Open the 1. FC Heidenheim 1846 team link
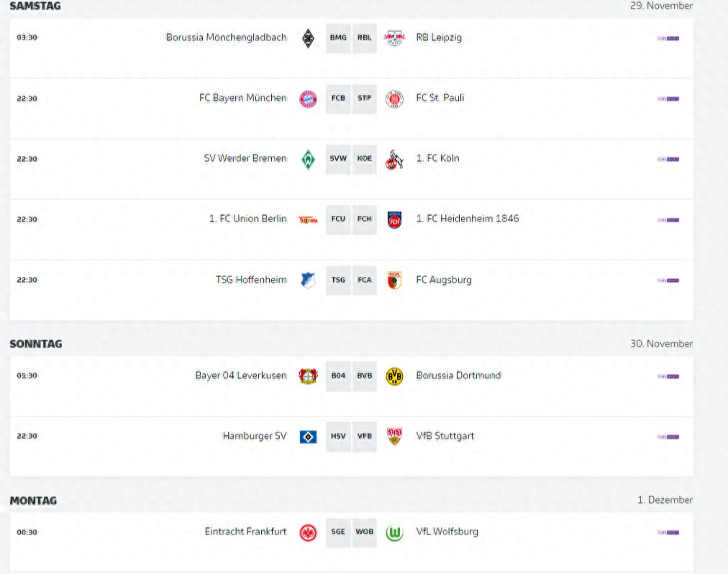728x574 pixels. point(467,219)
